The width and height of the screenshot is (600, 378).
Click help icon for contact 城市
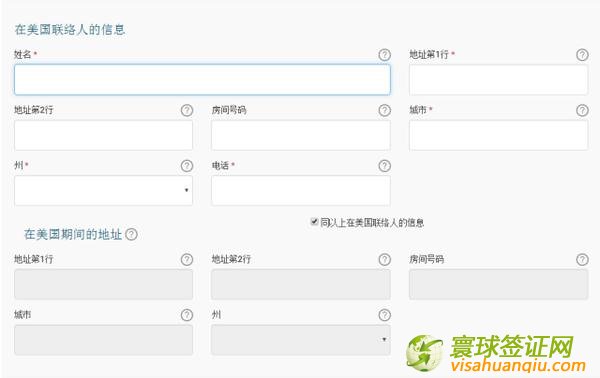[582, 111]
